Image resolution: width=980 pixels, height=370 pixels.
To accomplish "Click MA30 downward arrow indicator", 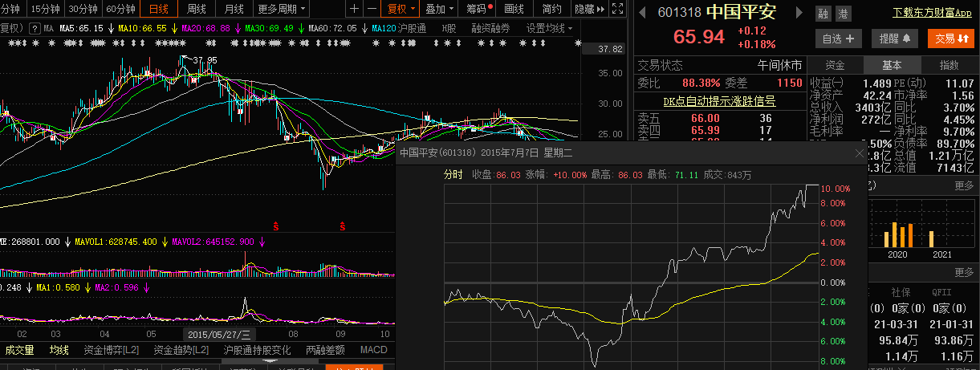I will point(300,28).
